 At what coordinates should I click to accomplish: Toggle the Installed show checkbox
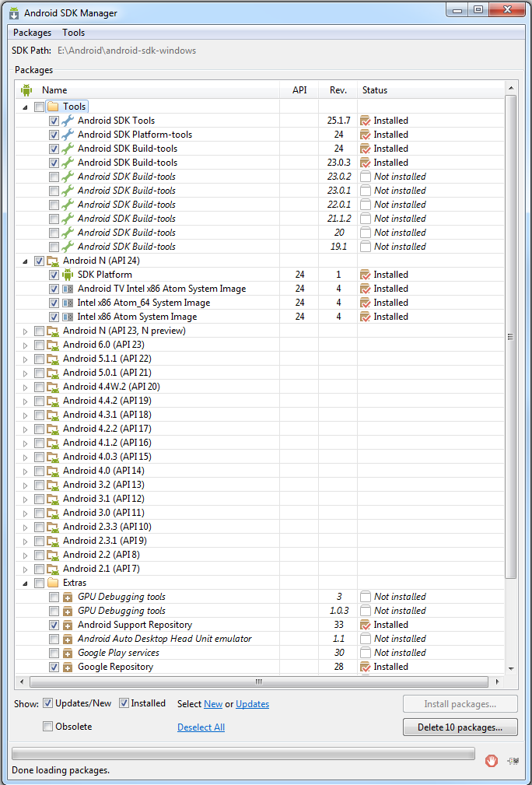click(x=124, y=703)
